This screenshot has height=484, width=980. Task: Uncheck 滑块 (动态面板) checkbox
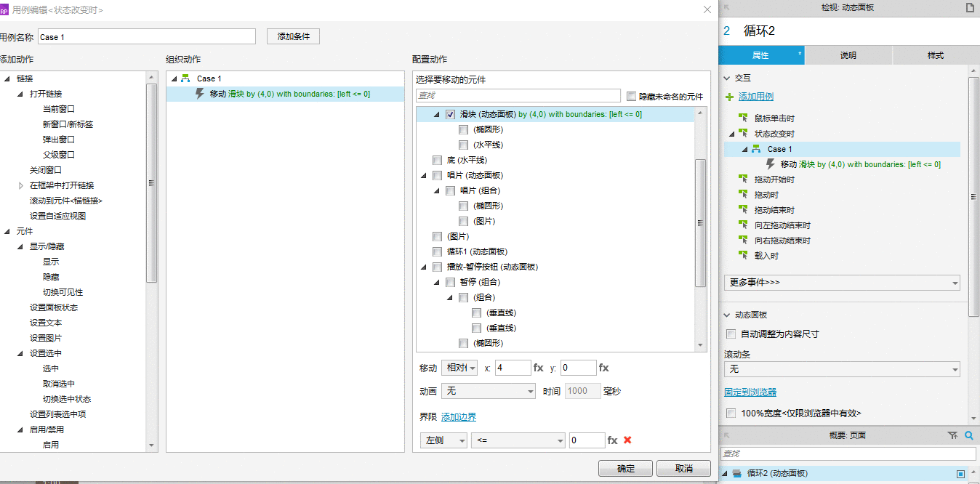click(450, 114)
